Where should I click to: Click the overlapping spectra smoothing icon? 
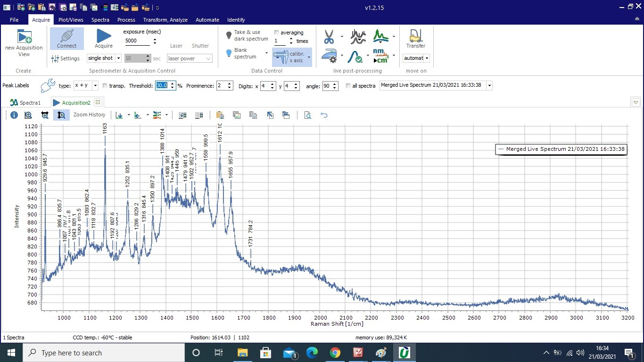tap(358, 36)
